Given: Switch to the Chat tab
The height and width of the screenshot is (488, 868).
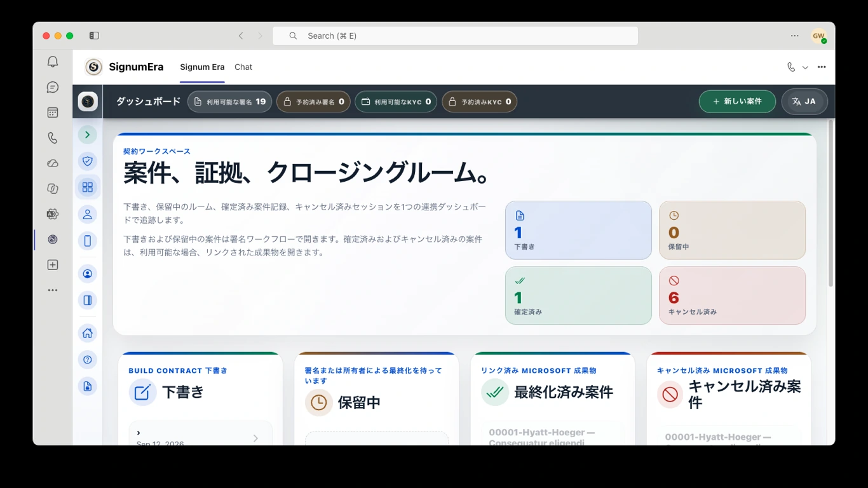Looking at the screenshot, I should click(x=243, y=67).
